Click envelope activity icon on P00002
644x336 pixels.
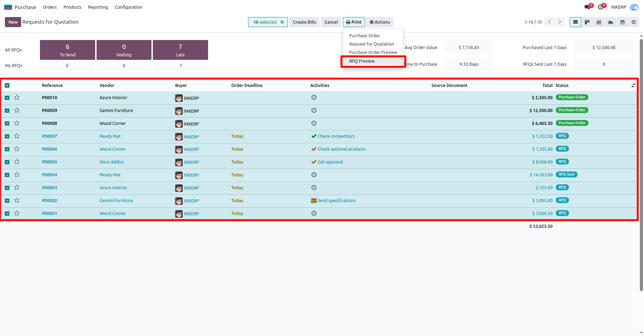314,200
